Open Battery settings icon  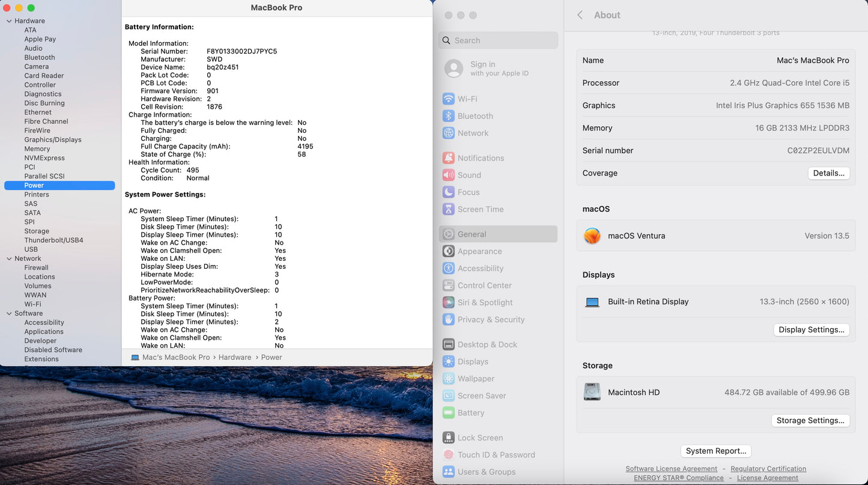click(x=448, y=413)
